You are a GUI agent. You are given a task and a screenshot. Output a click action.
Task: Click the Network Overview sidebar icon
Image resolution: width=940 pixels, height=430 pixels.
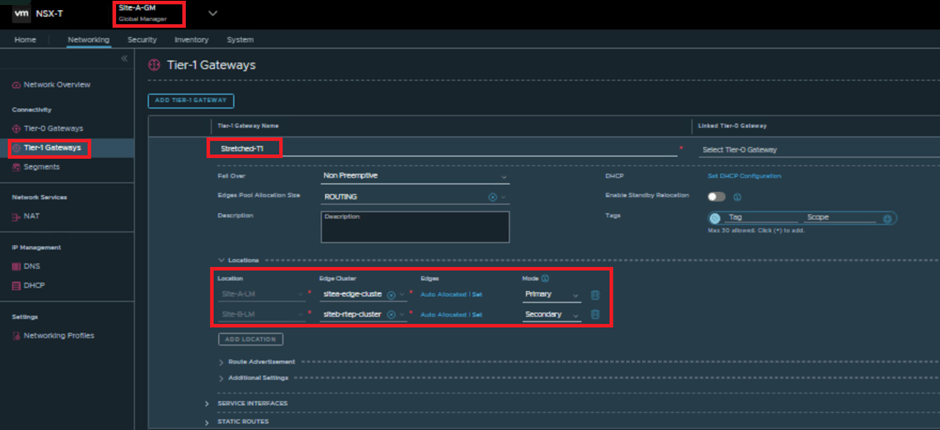[15, 85]
